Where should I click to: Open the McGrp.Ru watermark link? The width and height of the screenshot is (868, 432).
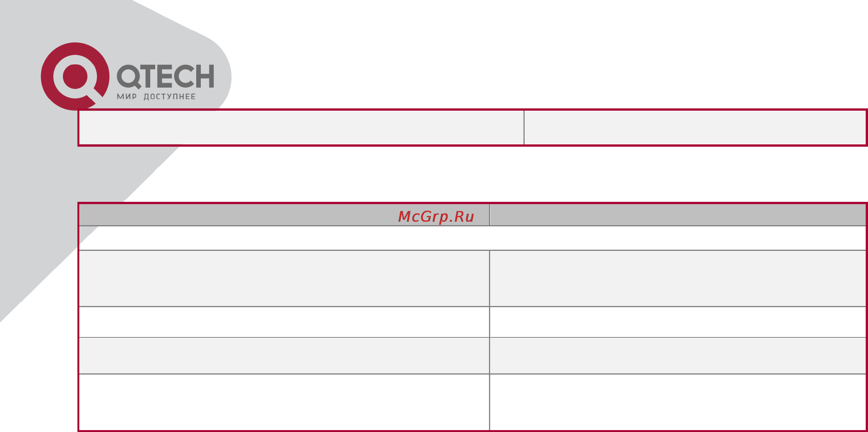click(436, 216)
